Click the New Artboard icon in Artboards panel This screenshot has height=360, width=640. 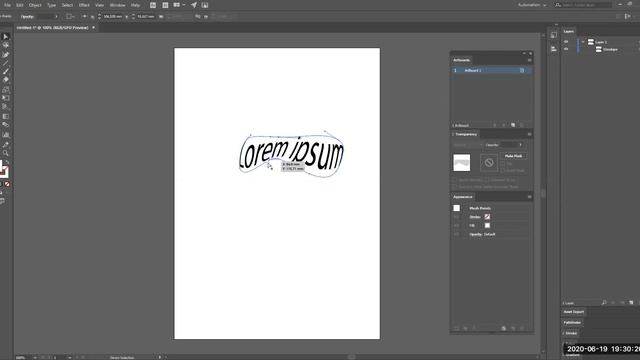tap(513, 125)
